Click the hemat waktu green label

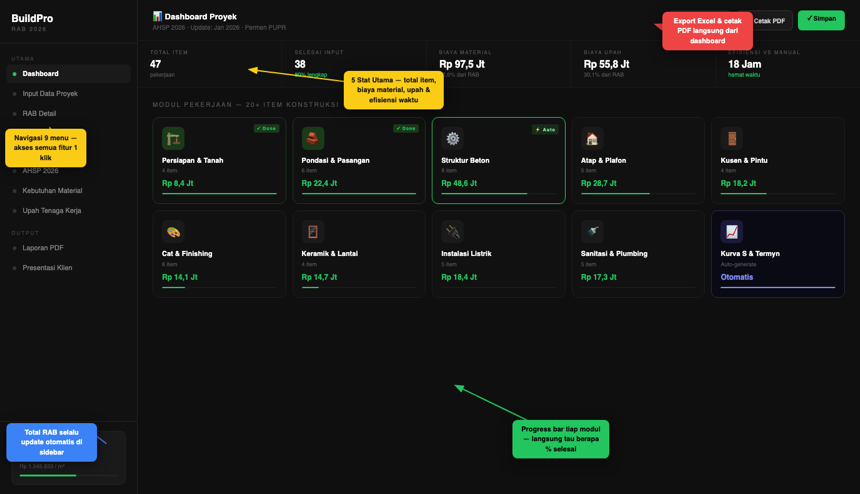744,75
